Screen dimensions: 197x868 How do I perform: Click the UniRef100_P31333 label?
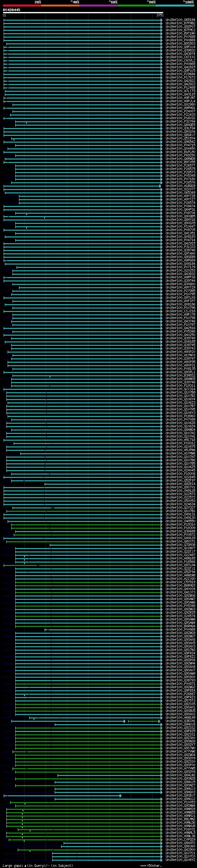[x=180, y=247]
